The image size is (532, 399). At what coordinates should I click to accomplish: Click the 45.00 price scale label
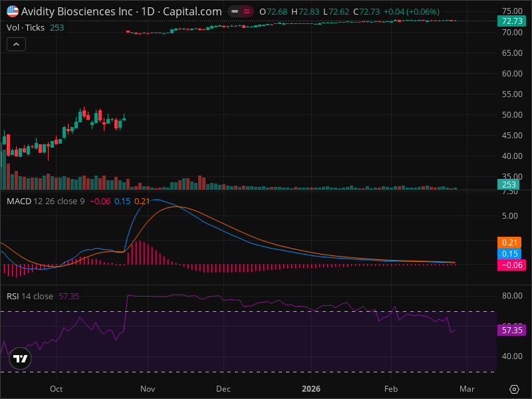click(x=512, y=136)
